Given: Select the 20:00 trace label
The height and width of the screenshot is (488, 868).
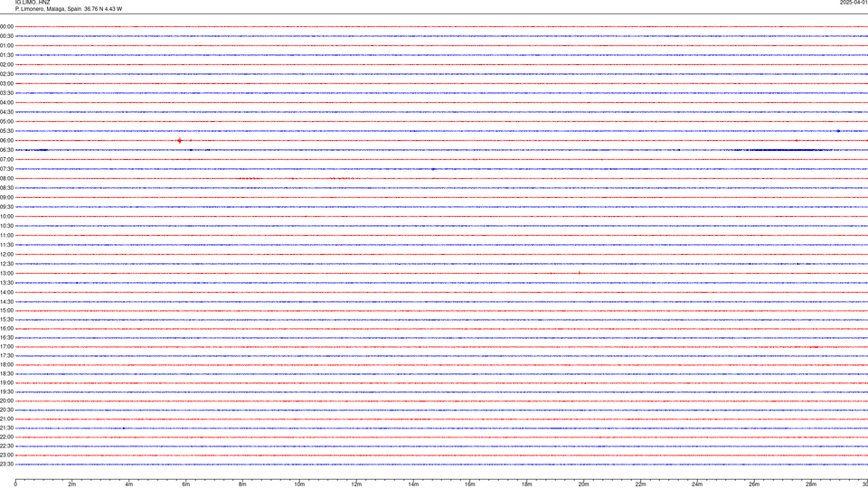Looking at the screenshot, I should point(6,400).
